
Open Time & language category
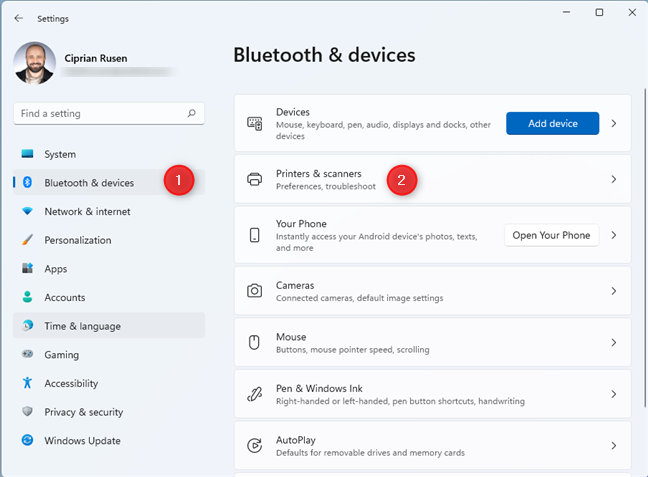109,325
